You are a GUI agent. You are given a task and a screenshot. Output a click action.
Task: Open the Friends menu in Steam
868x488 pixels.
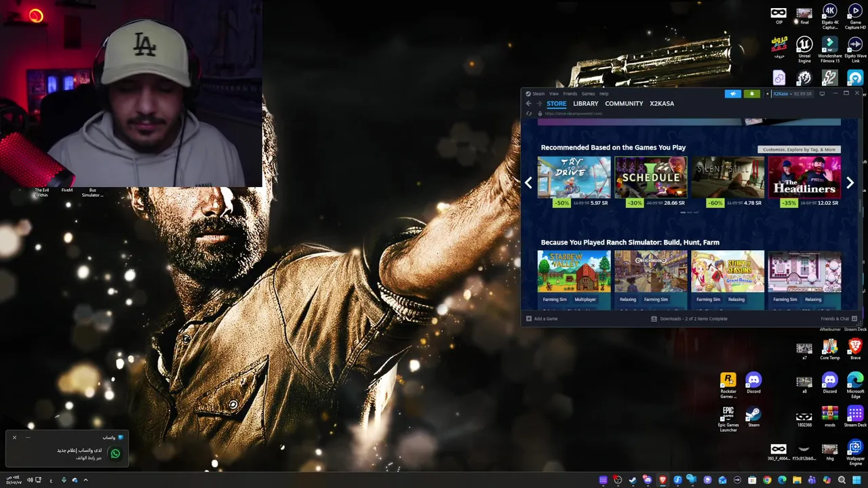coord(570,94)
